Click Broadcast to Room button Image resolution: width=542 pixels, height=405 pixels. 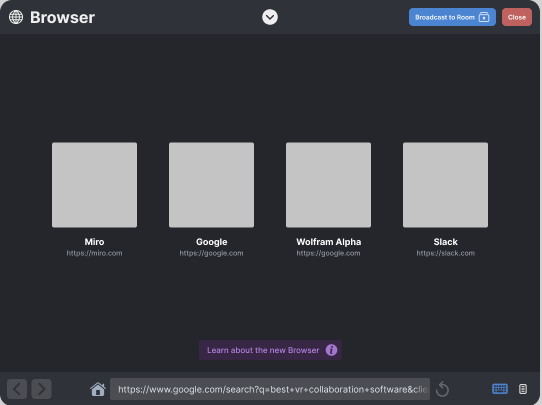[452, 17]
